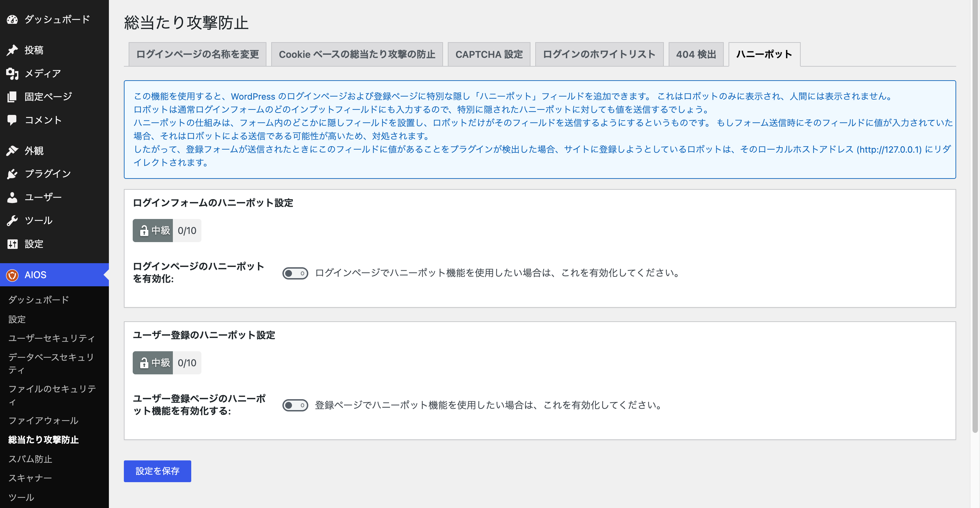Click the speech bubble icon beside コメント
Viewport: 980px width, 508px height.
(12, 120)
